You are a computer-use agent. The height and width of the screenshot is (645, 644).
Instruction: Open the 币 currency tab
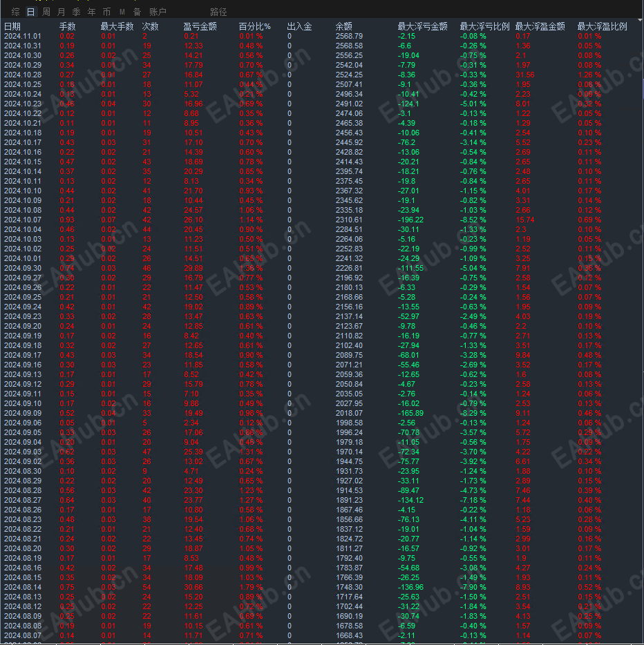pos(107,12)
